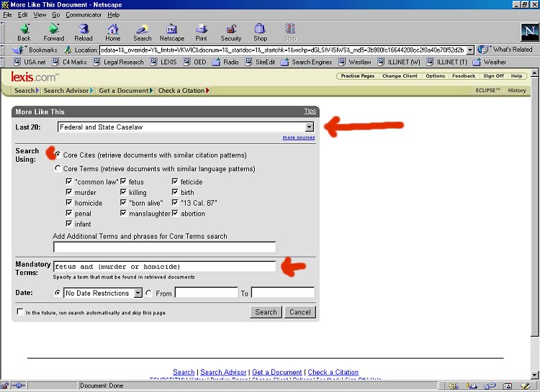Image resolution: width=540 pixels, height=392 pixels.
Task: Open the View menu
Action: click(x=40, y=15)
